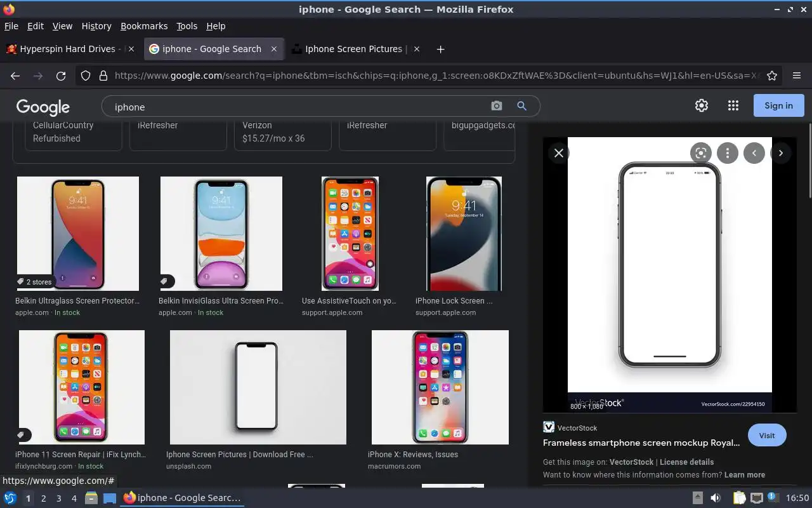Click the Firefox taskbar window button
Viewport: 812px width, 508px height.
[182, 498]
